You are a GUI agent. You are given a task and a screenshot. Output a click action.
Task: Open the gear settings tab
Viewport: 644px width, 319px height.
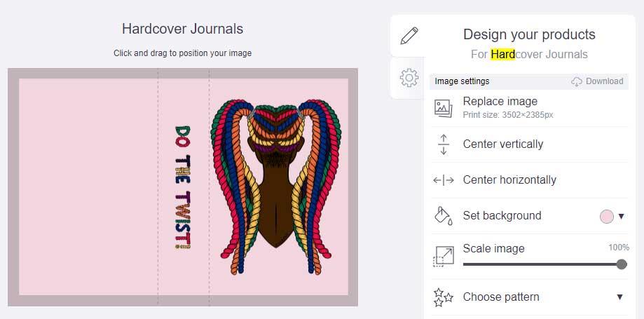tap(409, 78)
